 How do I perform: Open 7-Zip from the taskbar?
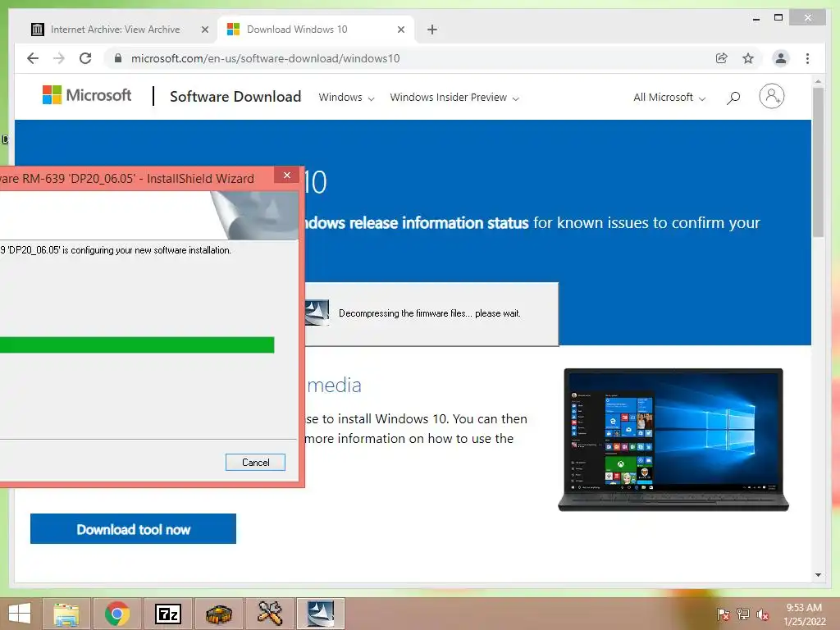(168, 614)
